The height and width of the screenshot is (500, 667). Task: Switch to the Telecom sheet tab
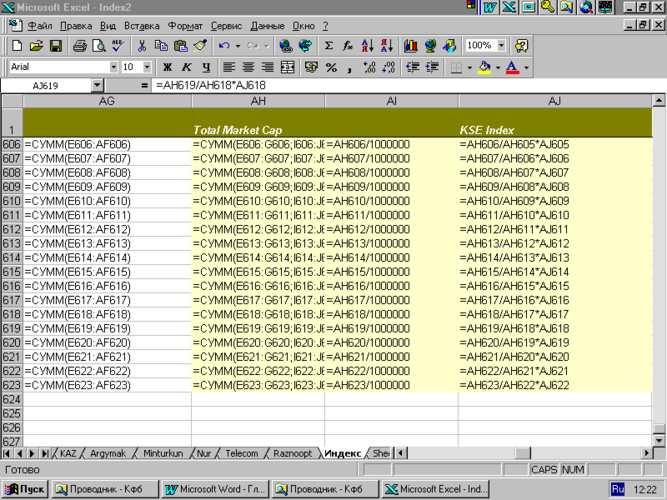[x=240, y=453]
